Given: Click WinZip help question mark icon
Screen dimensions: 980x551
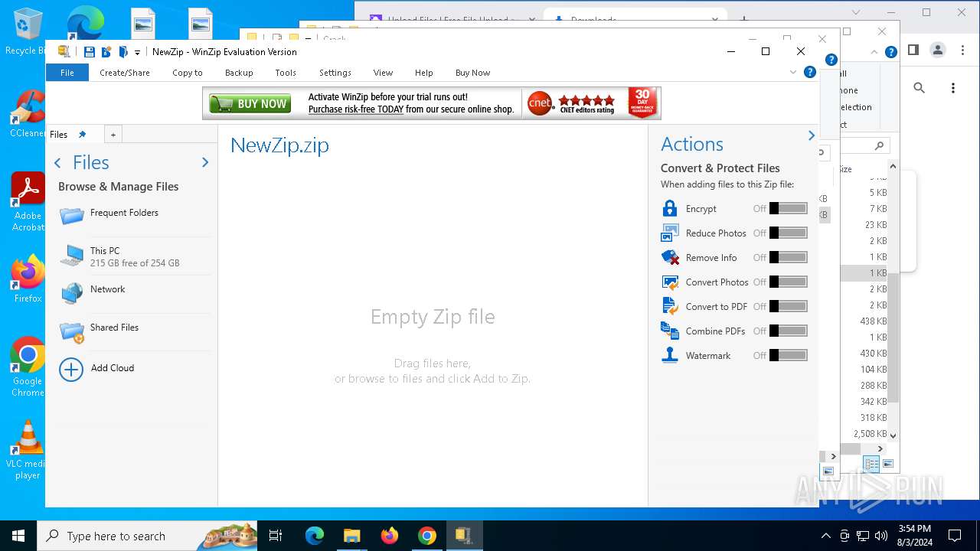Looking at the screenshot, I should 809,72.
